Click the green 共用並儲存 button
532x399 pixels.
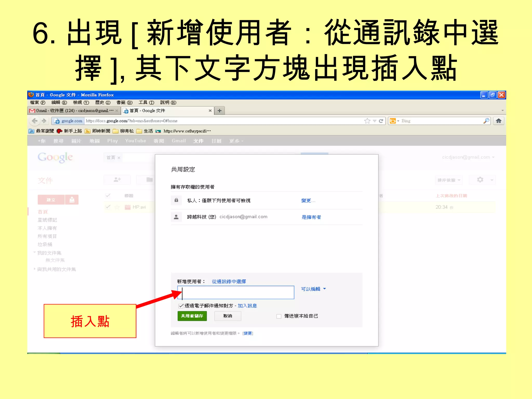192,316
